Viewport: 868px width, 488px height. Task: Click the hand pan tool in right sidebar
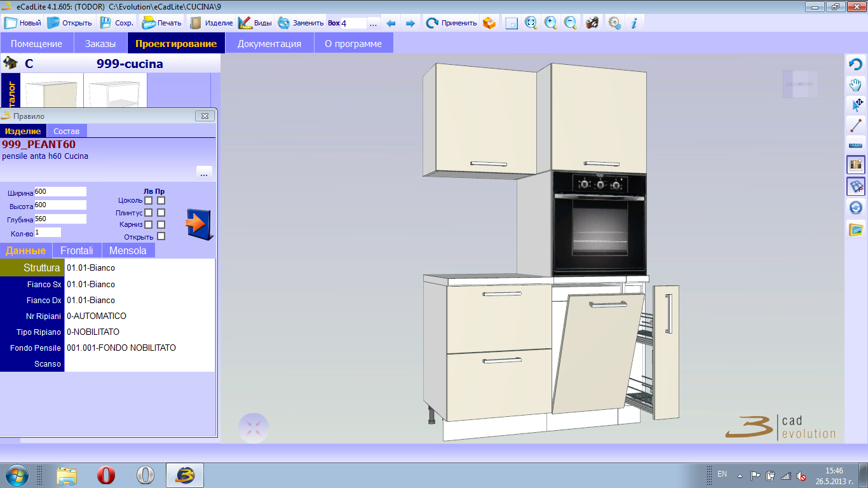(856, 85)
